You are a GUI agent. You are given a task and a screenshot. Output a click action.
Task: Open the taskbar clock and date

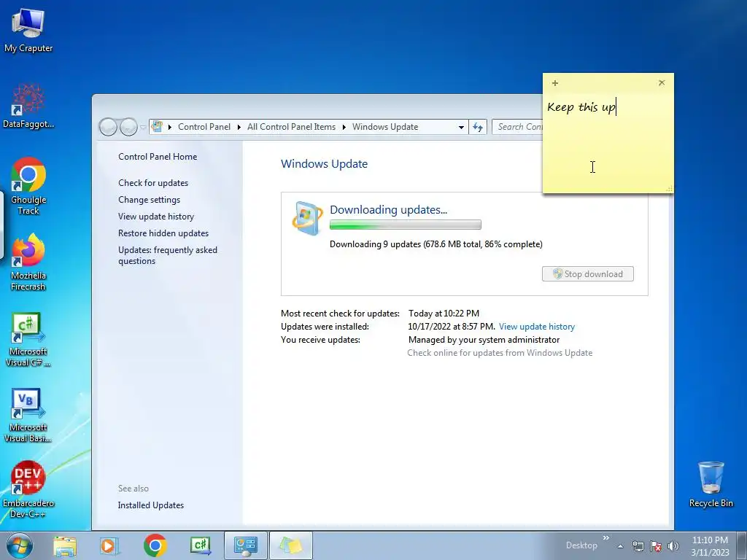pos(710,546)
